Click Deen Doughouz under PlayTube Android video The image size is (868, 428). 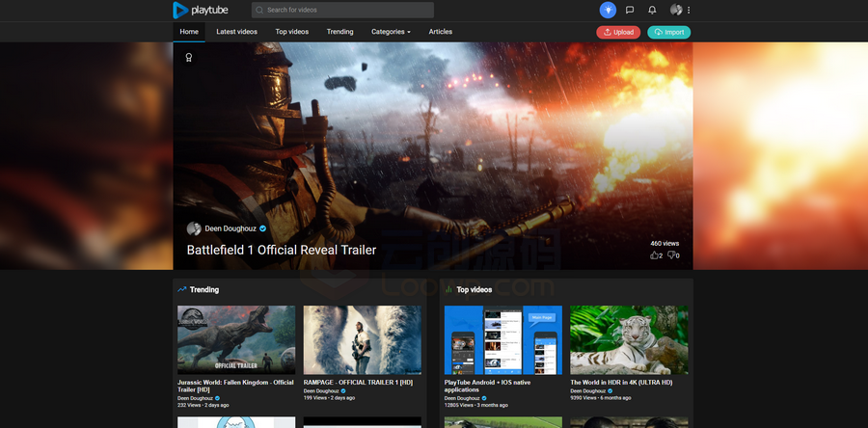[x=462, y=398]
